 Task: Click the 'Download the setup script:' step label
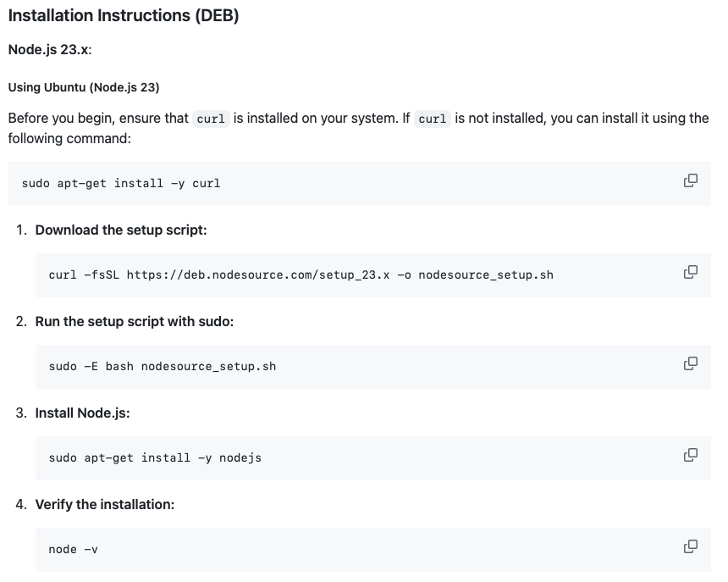click(121, 230)
